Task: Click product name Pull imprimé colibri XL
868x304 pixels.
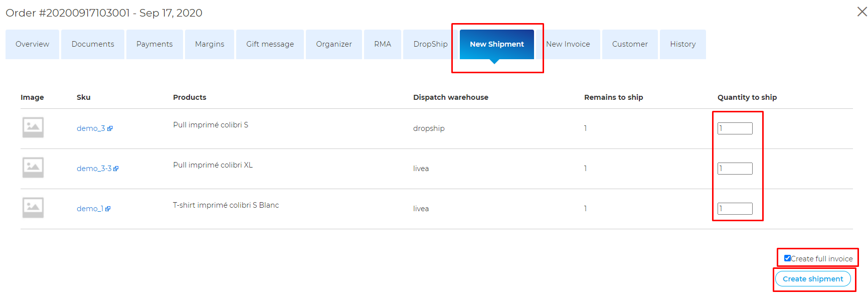Action: [213, 165]
